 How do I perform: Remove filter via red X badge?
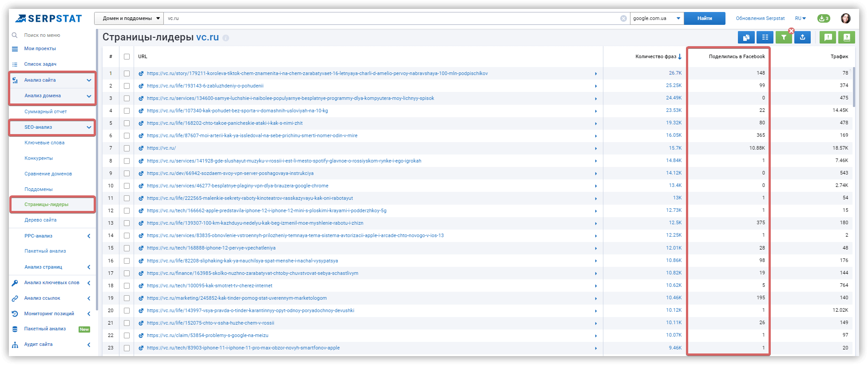(791, 31)
